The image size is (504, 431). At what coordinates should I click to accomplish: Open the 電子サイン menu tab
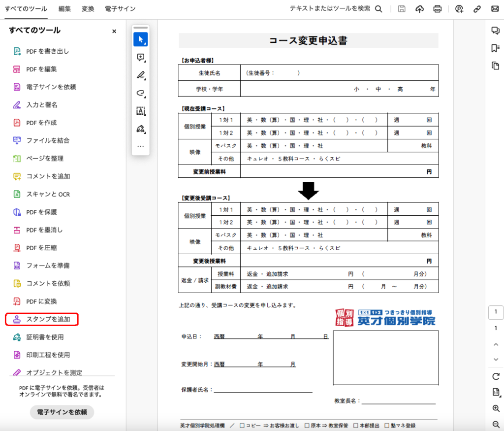[x=120, y=9]
